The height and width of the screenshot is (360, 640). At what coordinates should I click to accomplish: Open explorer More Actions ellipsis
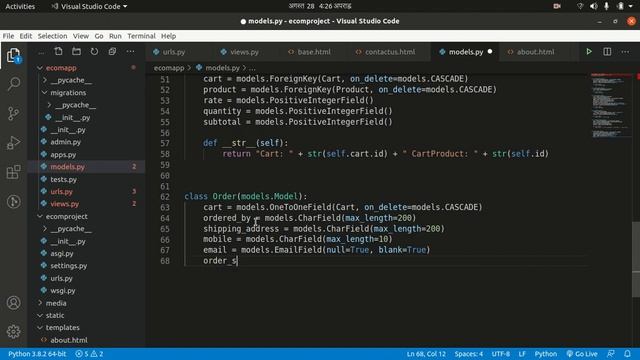[130, 51]
